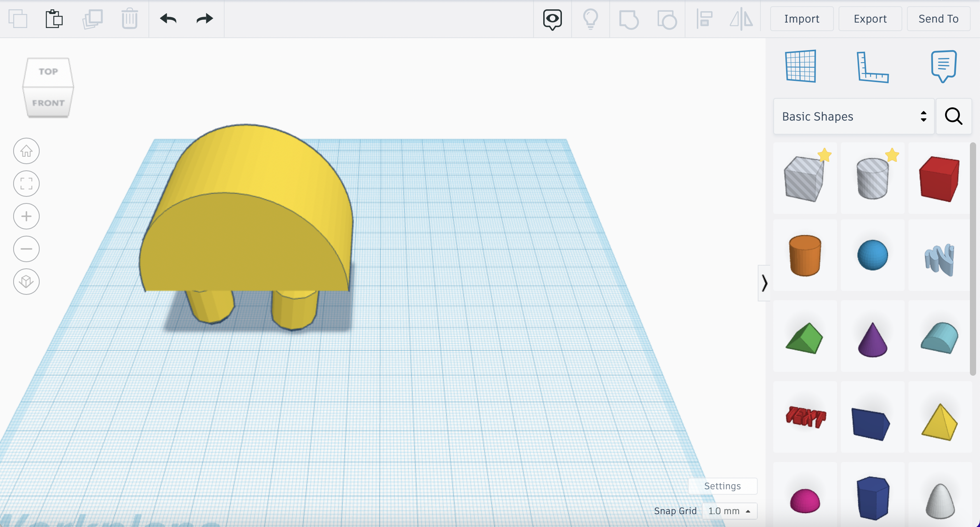This screenshot has height=527, width=980.
Task: Toggle the fit-all zoom button
Action: tap(26, 184)
